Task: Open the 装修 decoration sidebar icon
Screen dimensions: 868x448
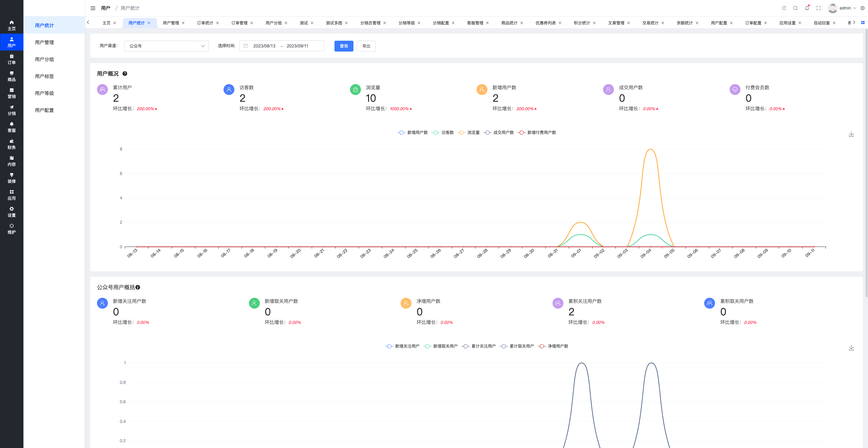Action: (x=12, y=178)
